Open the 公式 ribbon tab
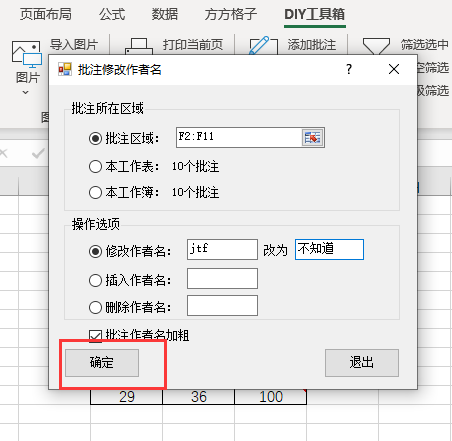 click(x=112, y=14)
